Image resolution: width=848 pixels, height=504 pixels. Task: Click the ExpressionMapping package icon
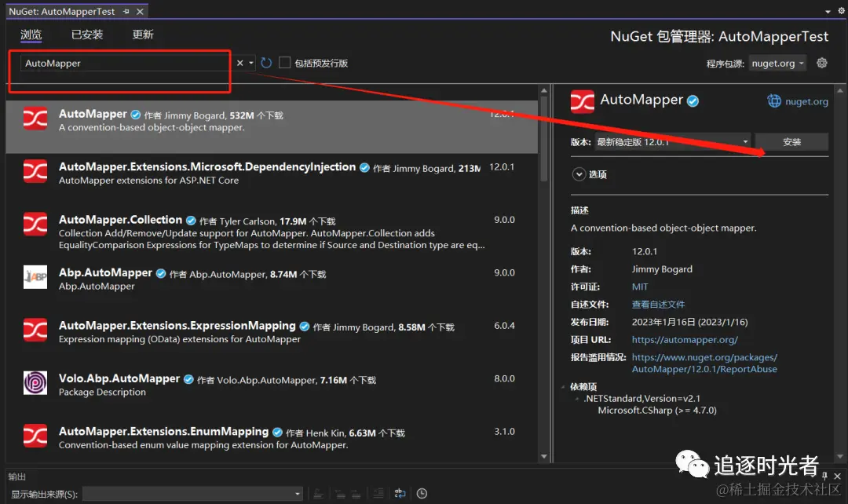point(35,330)
